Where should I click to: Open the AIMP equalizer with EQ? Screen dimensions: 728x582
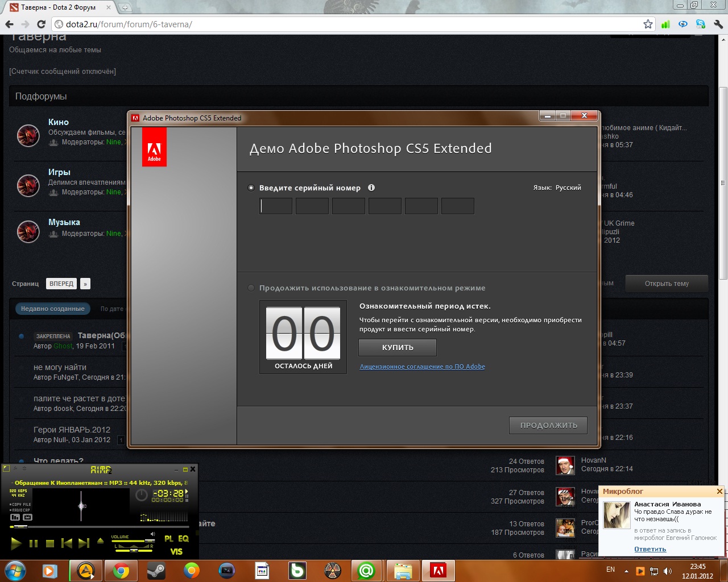coord(183,539)
